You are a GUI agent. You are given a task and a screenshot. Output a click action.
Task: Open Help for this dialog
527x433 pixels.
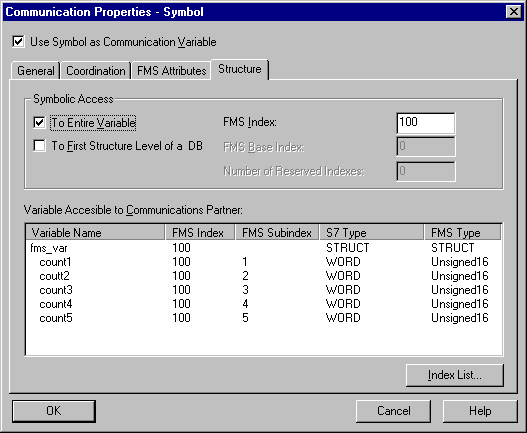coord(480,411)
